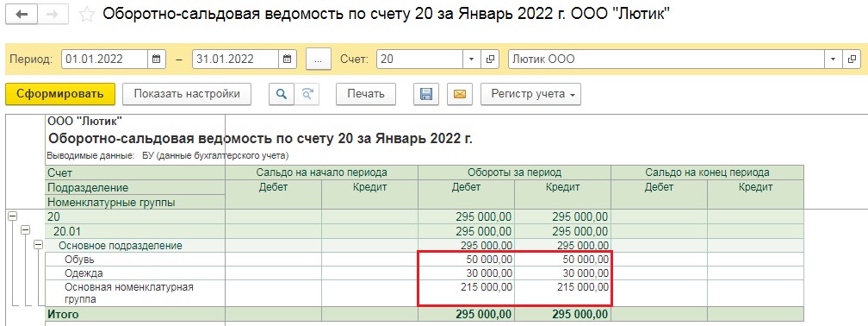Collapse the Основное подразделение group
This screenshot has height=326, width=868.
click(38, 245)
